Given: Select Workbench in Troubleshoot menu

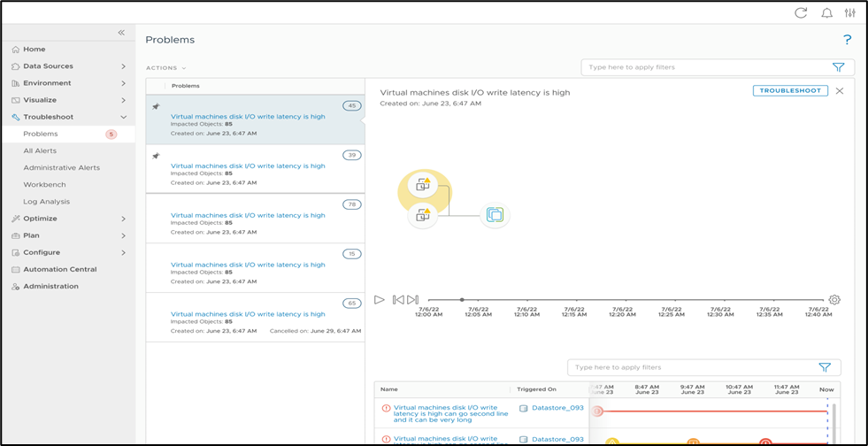Looking at the screenshot, I should point(44,185).
